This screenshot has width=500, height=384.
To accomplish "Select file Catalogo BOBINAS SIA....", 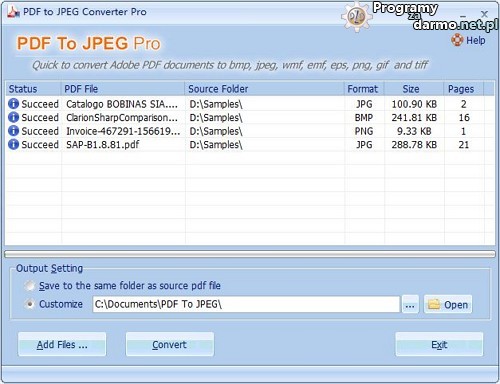I will (122, 104).
